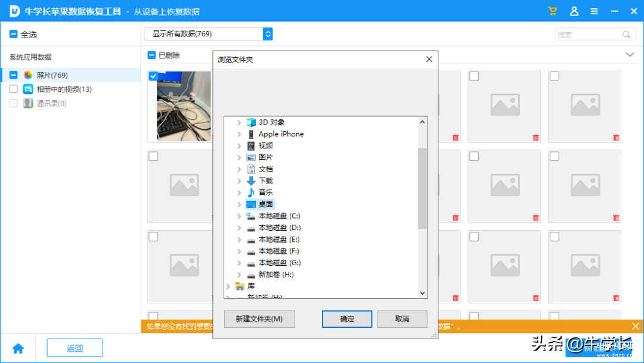Open the 显示所有数据(769) dropdown

208,34
